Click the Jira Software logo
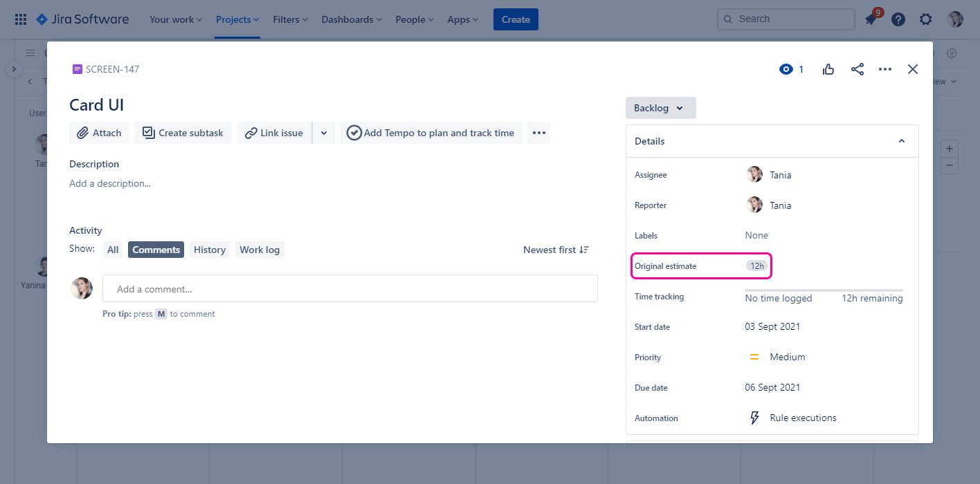Image resolution: width=980 pixels, height=484 pixels. coord(82,19)
